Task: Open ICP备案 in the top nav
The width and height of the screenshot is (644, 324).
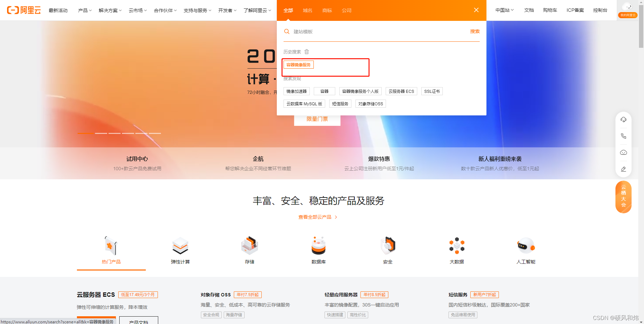Action: 575,10
